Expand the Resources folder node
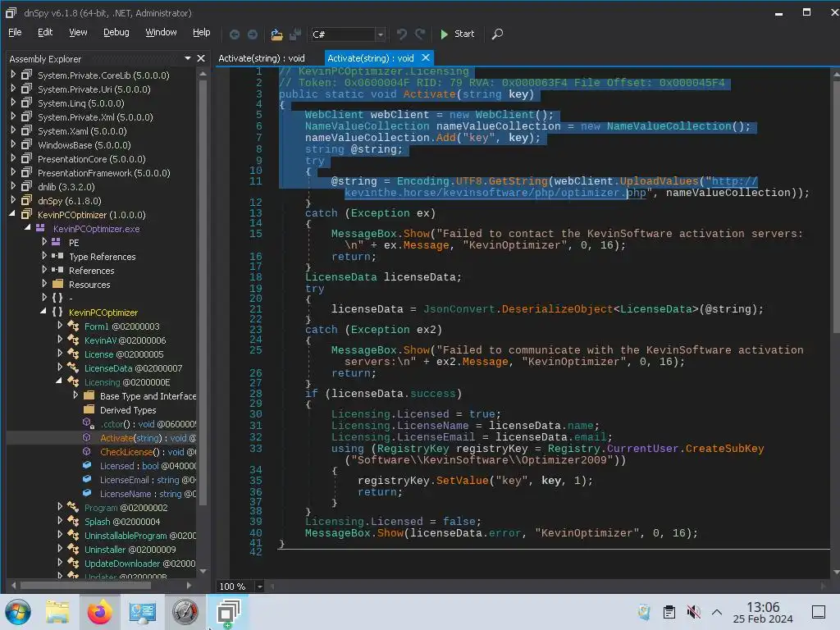Screen dimensions: 840x630 (44, 283)
